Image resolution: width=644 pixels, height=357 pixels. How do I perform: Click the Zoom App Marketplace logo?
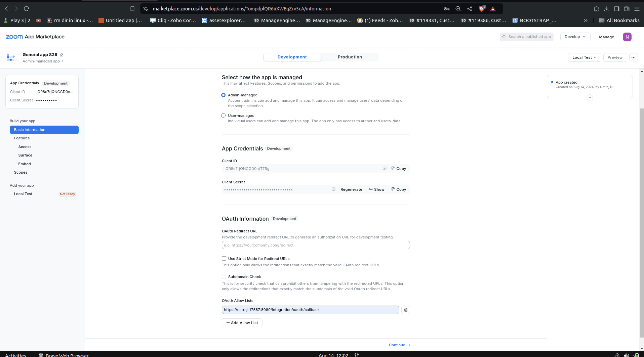35,37
